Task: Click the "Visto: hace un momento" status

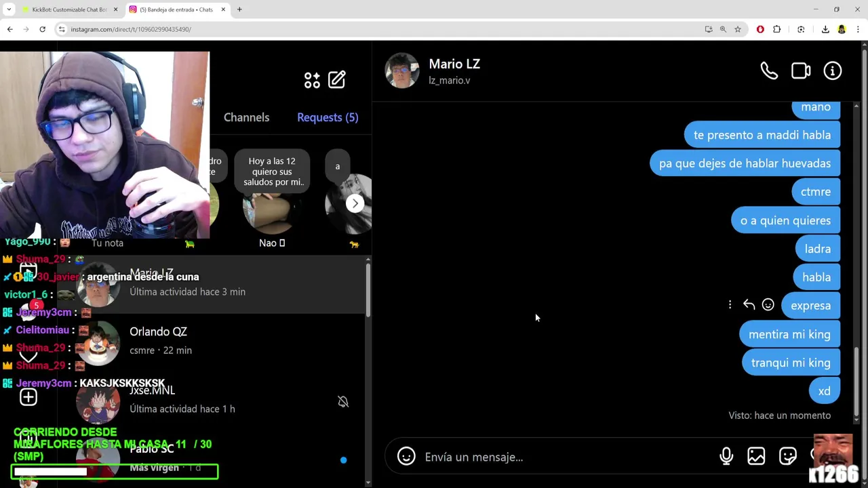Action: click(779, 415)
